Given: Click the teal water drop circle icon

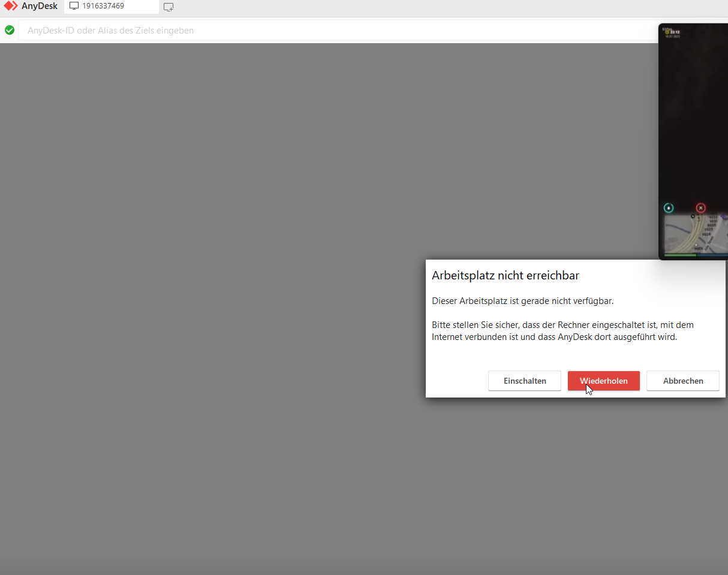Looking at the screenshot, I should pos(669,208).
